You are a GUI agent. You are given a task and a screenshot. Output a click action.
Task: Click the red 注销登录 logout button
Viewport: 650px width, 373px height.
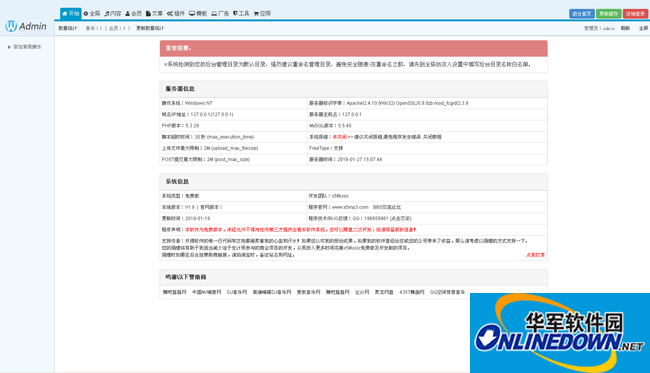pyautogui.click(x=635, y=14)
